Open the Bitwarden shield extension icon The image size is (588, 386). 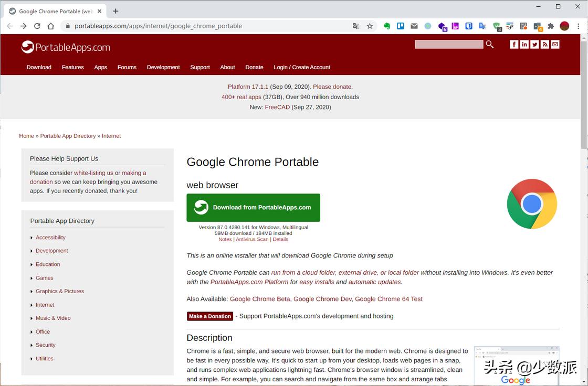469,26
